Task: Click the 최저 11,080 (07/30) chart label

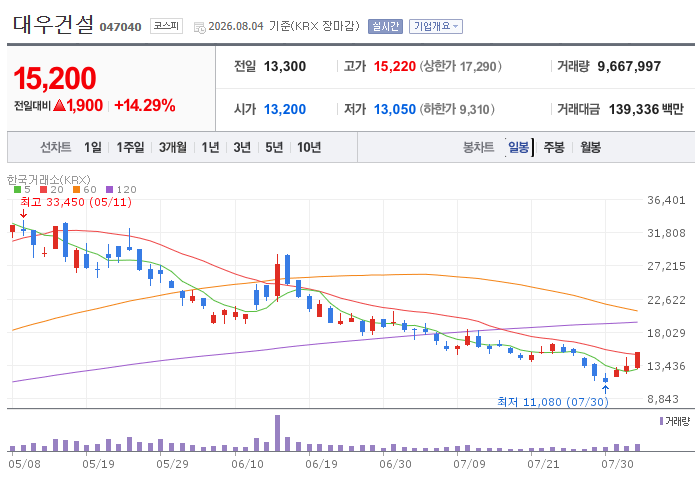Action: click(x=553, y=402)
